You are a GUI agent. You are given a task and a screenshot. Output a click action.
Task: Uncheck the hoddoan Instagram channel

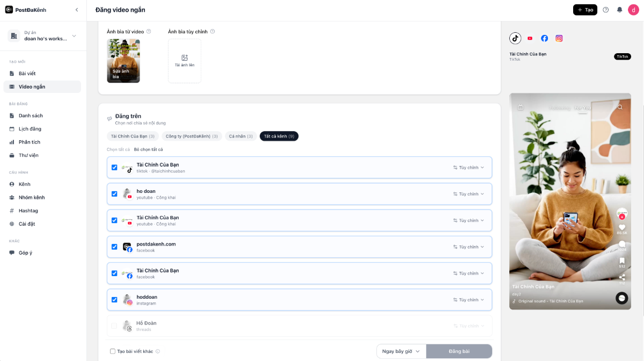(114, 300)
